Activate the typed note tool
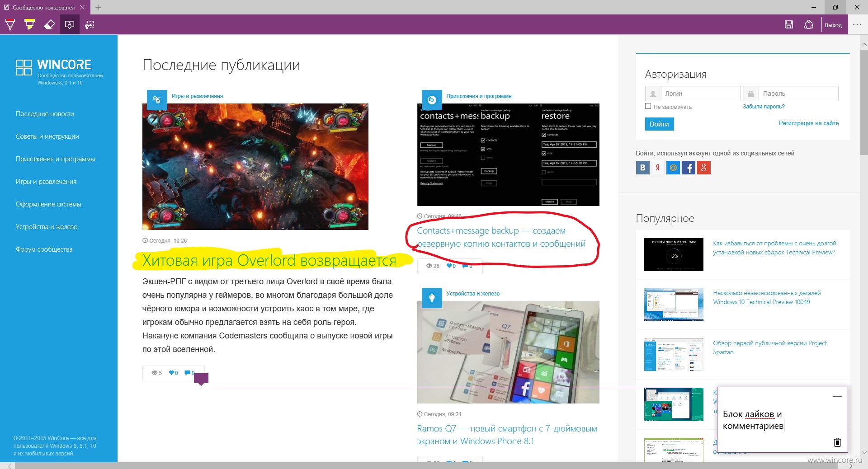 coord(70,25)
